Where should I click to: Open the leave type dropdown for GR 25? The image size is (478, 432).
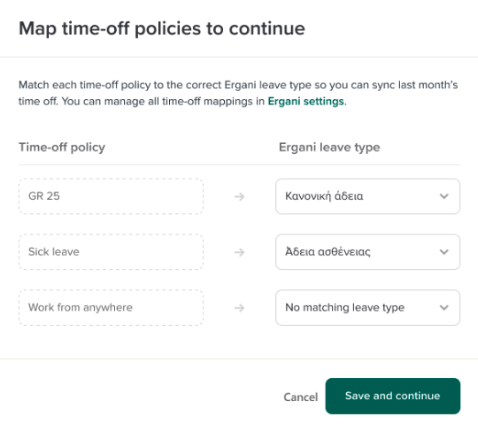(x=368, y=196)
